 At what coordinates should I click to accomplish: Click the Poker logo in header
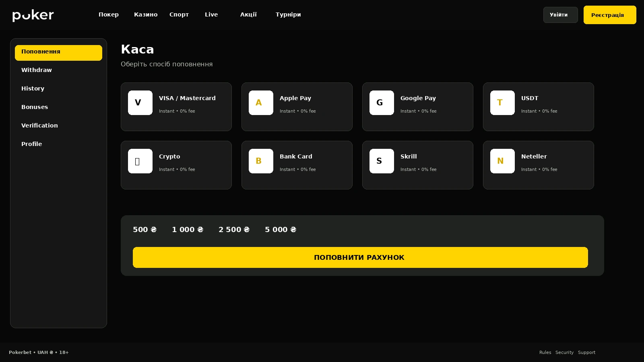click(x=33, y=15)
